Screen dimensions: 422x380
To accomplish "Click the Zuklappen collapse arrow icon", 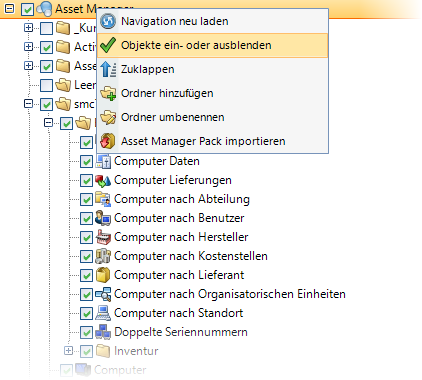I will click(108, 69).
